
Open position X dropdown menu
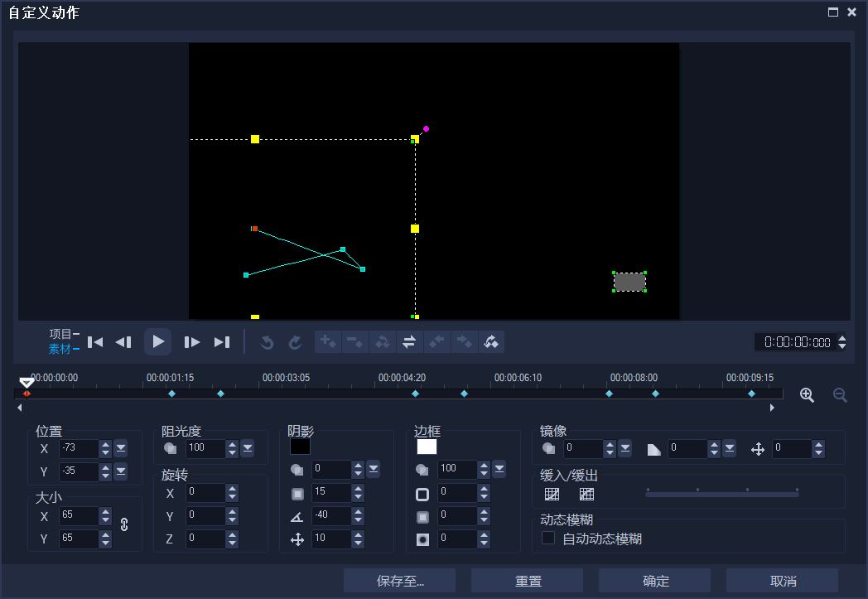(121, 448)
